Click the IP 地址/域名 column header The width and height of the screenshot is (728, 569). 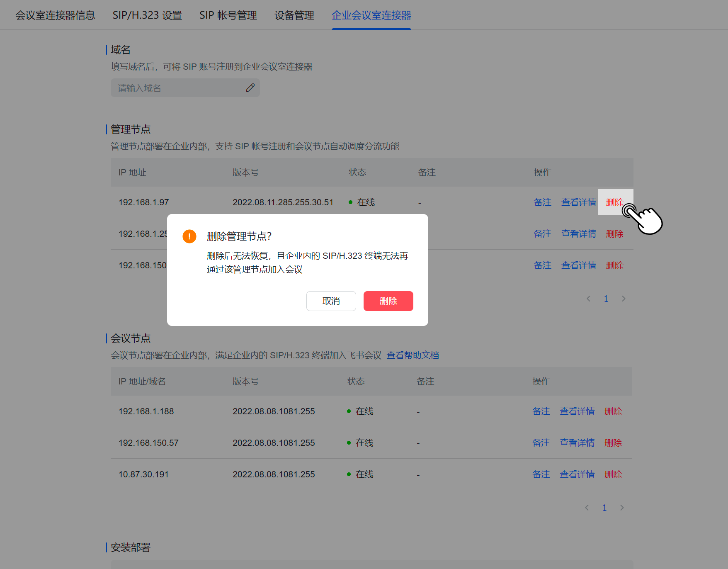[142, 382]
